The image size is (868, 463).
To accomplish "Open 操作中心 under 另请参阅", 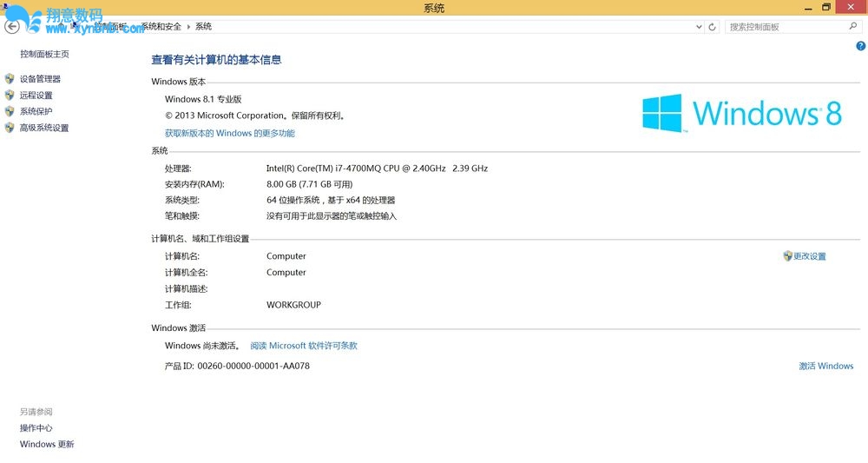I will pos(36,428).
